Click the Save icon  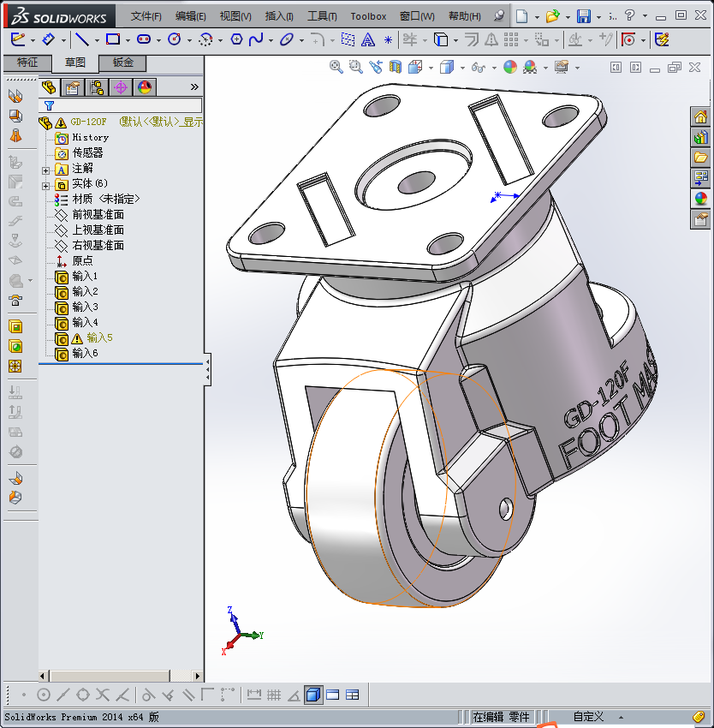click(584, 16)
